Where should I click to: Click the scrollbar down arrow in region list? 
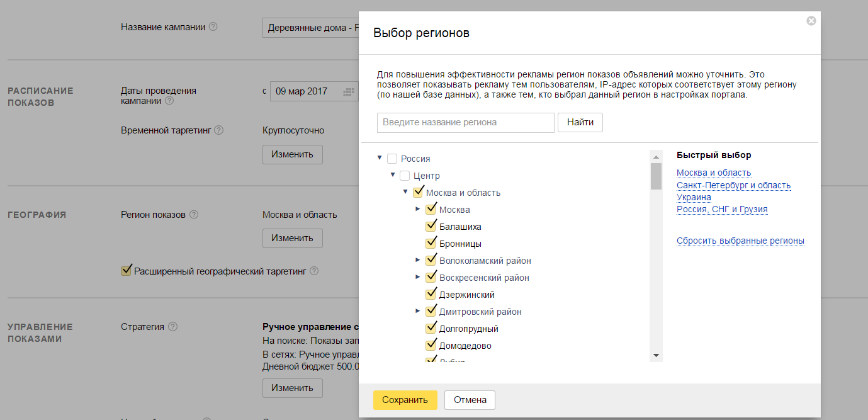click(x=656, y=356)
